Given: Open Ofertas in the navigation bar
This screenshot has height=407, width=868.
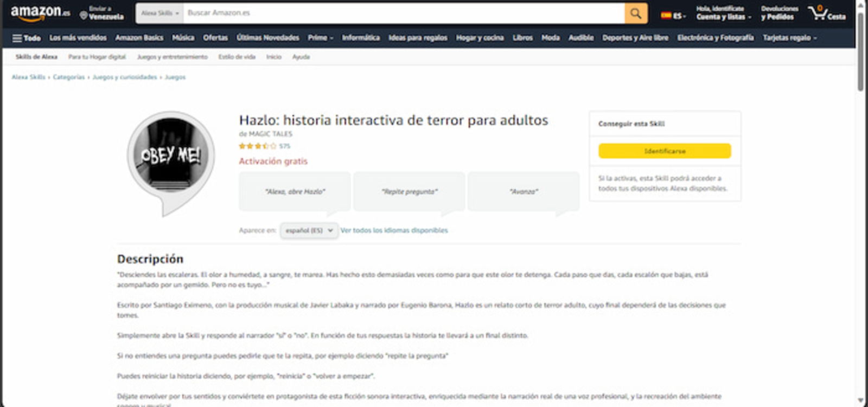Looking at the screenshot, I should (215, 38).
